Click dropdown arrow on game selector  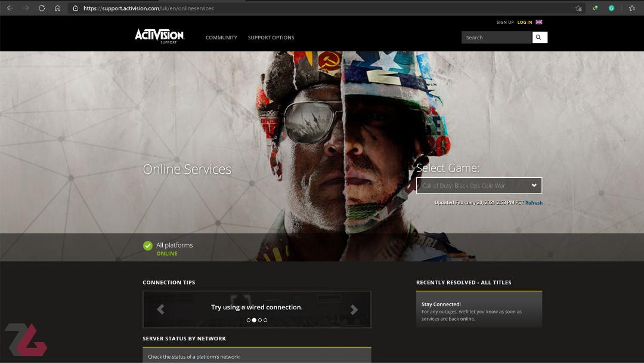point(534,186)
